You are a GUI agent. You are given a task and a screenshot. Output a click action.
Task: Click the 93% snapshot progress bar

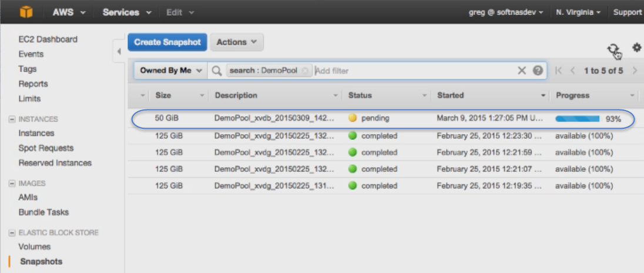coord(577,119)
